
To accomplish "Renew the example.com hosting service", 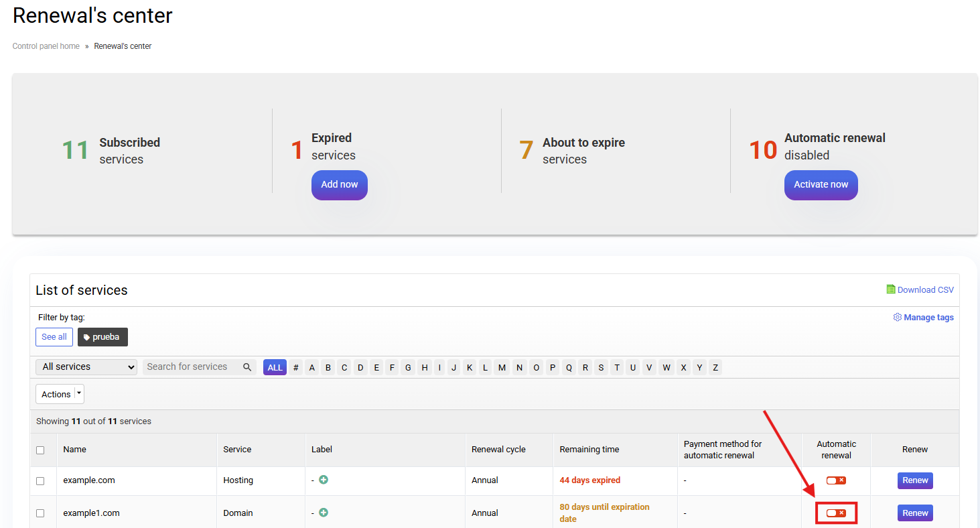I will 914,480.
